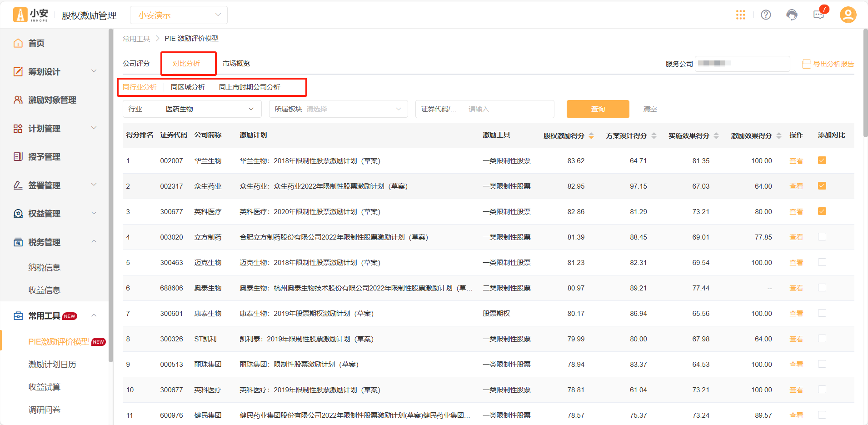Switch to the 市场概览 tab
This screenshot has height=425, width=868.
(x=236, y=64)
